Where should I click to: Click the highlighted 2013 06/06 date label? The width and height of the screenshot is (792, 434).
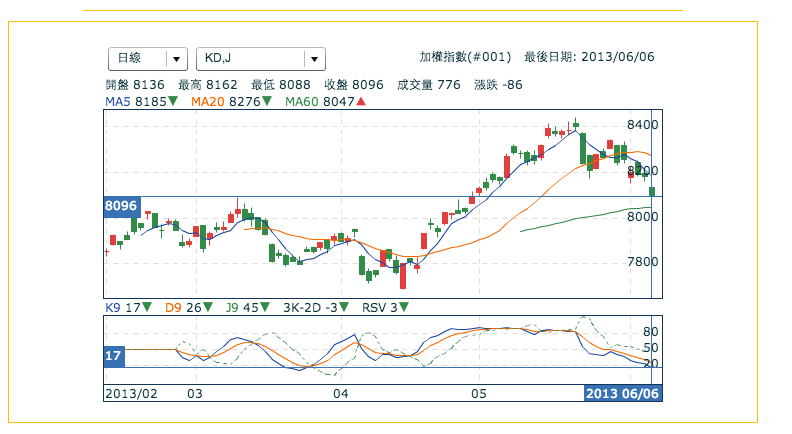(623, 394)
